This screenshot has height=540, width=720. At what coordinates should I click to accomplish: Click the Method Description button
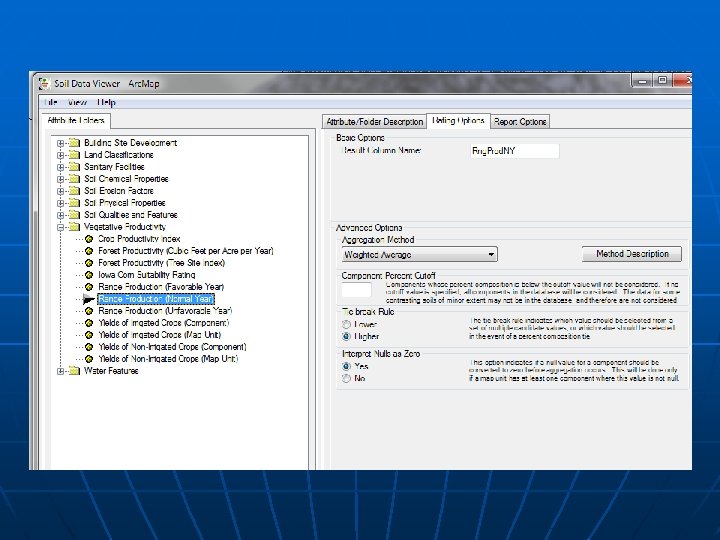(632, 254)
